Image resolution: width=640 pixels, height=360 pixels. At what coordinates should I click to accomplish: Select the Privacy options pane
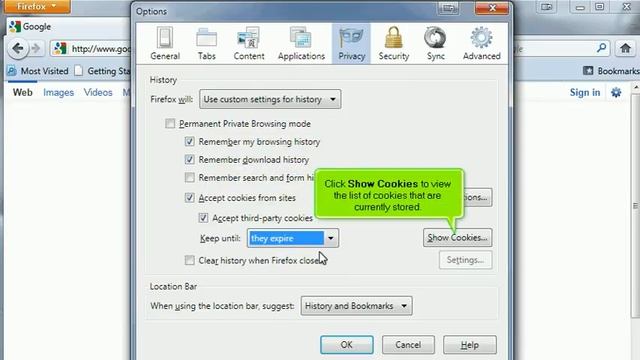click(351, 44)
